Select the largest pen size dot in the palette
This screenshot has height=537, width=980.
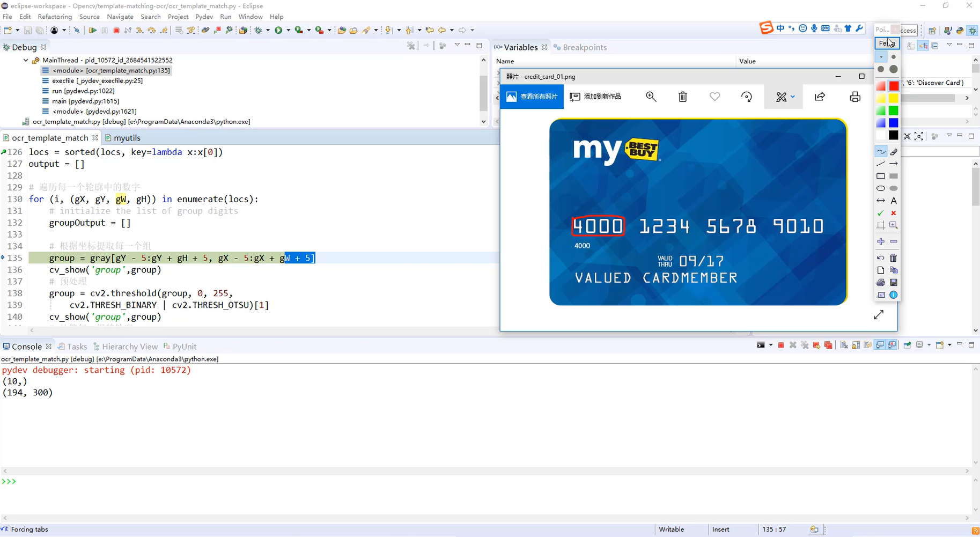(894, 69)
